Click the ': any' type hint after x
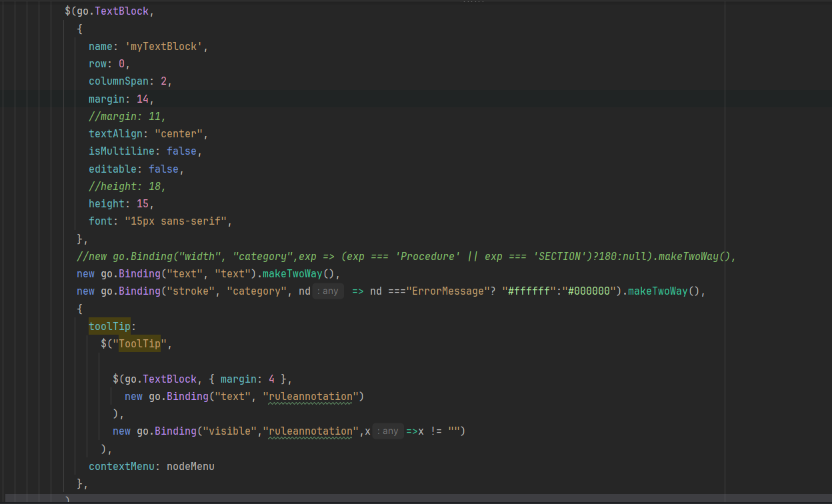 click(387, 431)
